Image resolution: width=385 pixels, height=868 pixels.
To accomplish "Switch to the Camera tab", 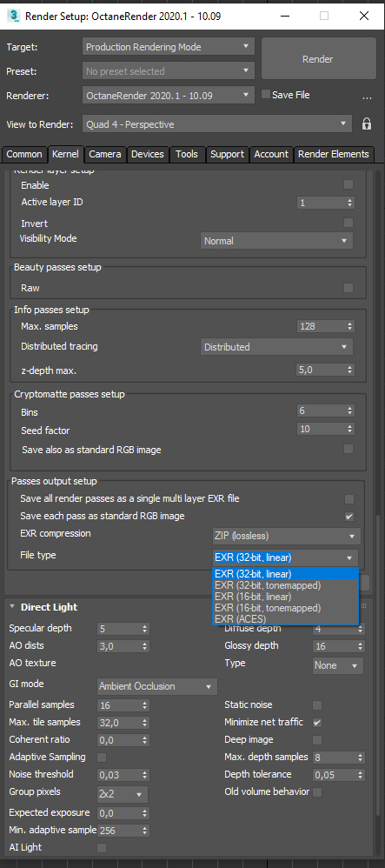I will (x=105, y=155).
